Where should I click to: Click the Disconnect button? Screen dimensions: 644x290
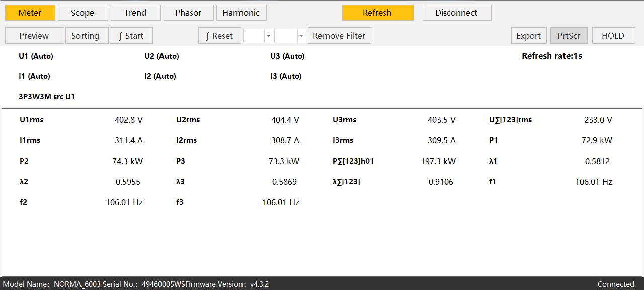click(x=456, y=13)
